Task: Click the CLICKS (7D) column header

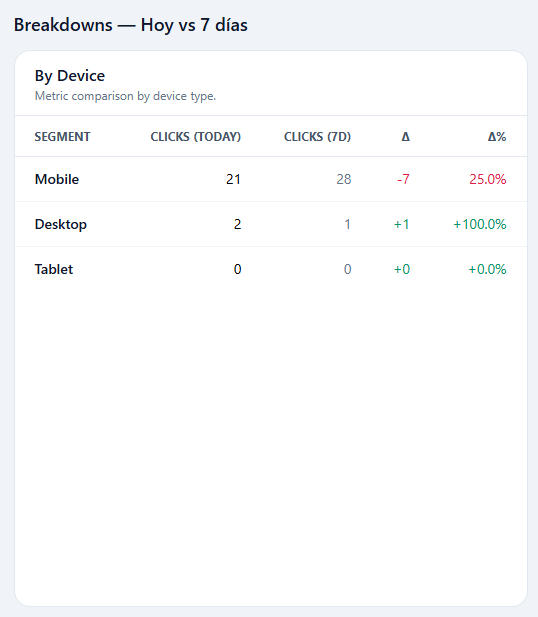Action: [x=317, y=137]
